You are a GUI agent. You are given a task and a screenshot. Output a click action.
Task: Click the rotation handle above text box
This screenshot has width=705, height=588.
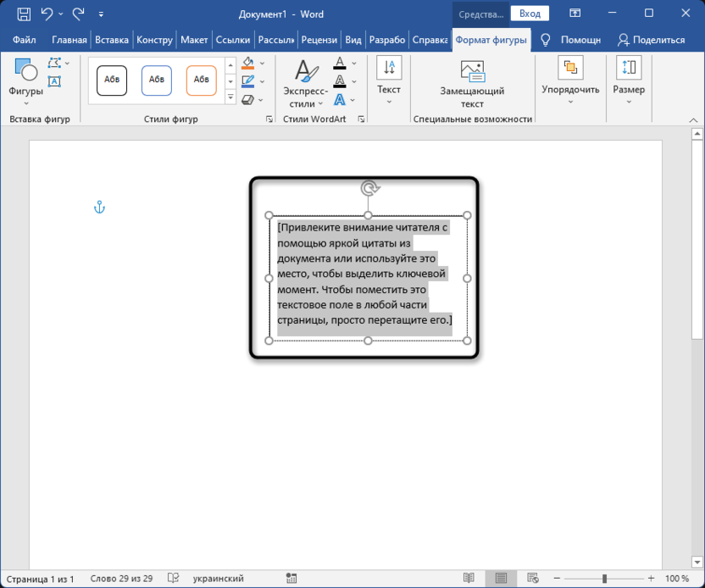coord(369,188)
